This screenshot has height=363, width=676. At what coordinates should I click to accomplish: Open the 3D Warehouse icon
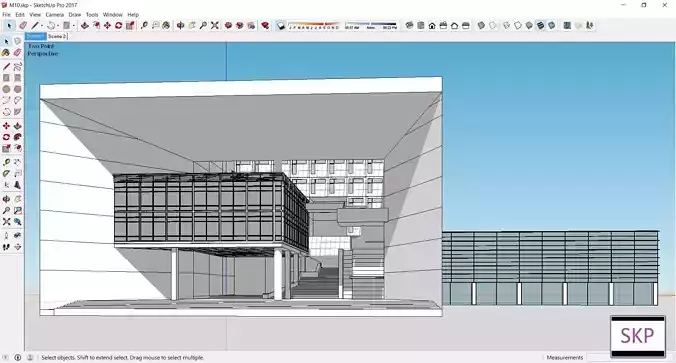click(228, 26)
